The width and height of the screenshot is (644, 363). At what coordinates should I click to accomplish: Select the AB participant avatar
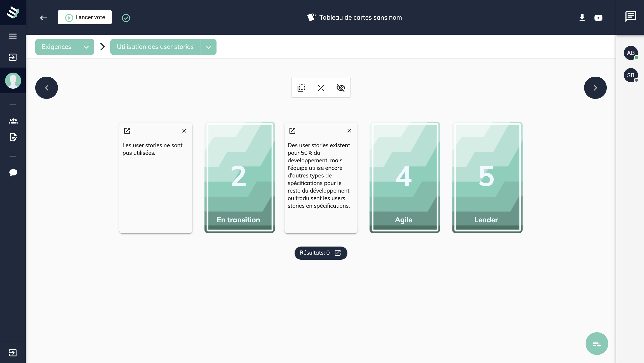(631, 53)
